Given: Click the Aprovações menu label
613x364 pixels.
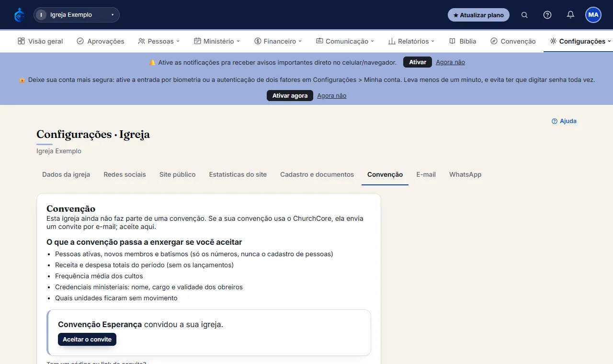Looking at the screenshot, I should 106,41.
